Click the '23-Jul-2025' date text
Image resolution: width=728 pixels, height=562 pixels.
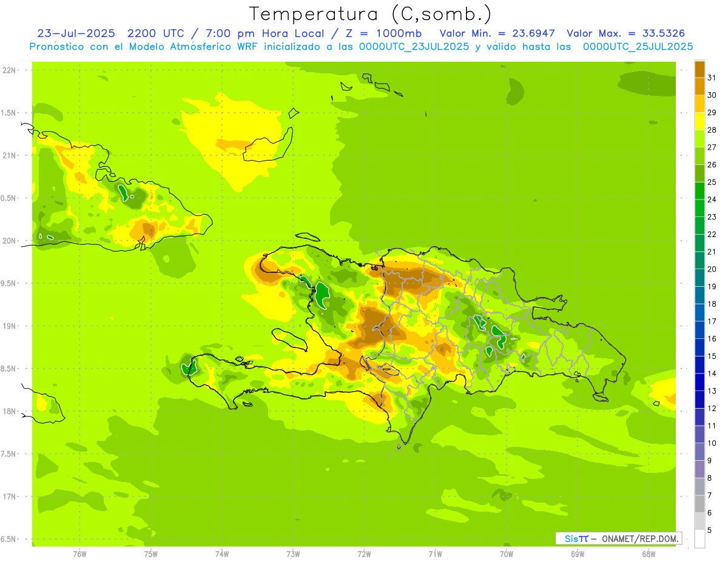(x=76, y=33)
